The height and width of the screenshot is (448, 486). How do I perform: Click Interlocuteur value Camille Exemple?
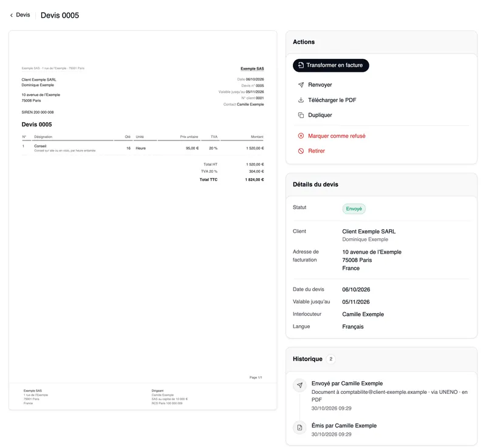coord(363,314)
